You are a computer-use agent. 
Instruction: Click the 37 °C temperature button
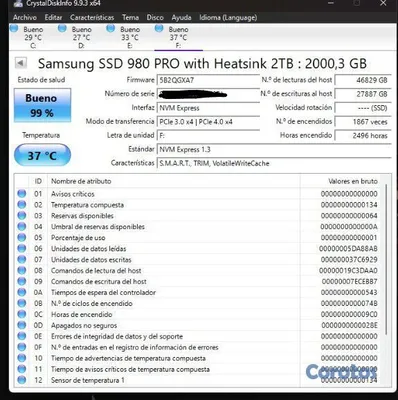coord(42,155)
